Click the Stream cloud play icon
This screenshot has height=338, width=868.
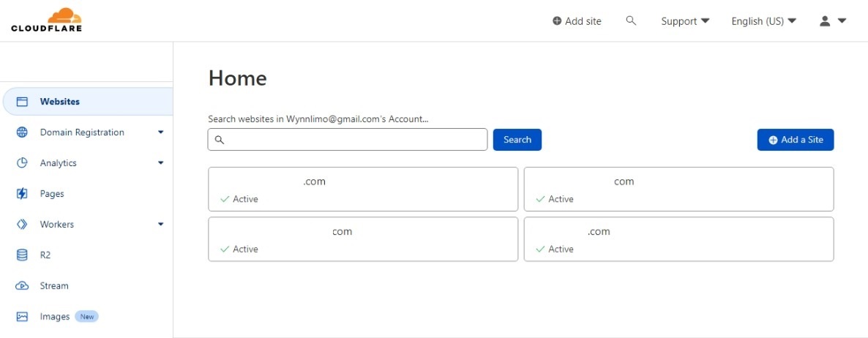coord(22,286)
